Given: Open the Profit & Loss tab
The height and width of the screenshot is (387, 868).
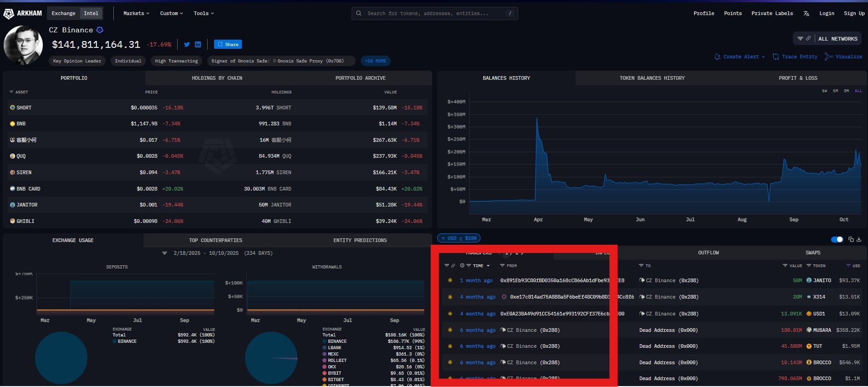Looking at the screenshot, I should [797, 78].
